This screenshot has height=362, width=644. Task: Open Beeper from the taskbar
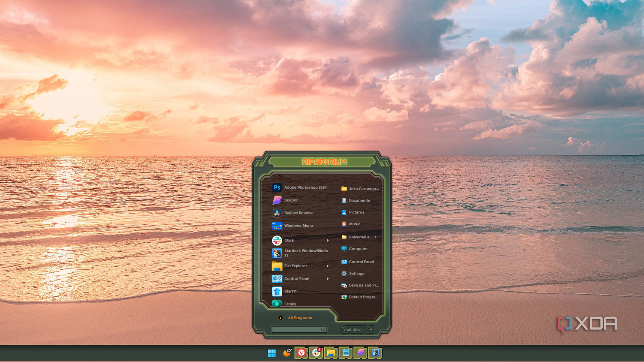360,353
